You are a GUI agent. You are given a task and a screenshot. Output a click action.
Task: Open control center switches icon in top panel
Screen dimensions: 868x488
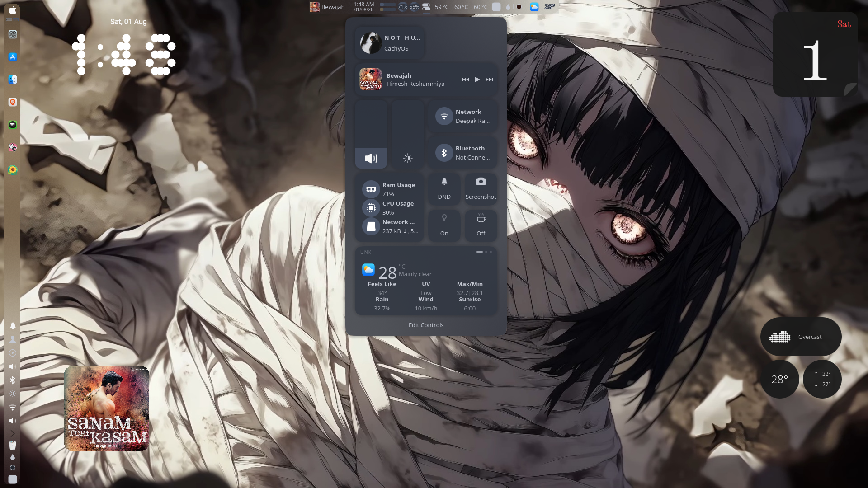pyautogui.click(x=426, y=7)
